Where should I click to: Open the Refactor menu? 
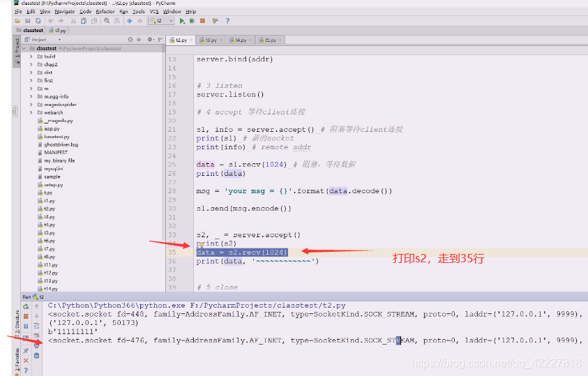click(105, 12)
